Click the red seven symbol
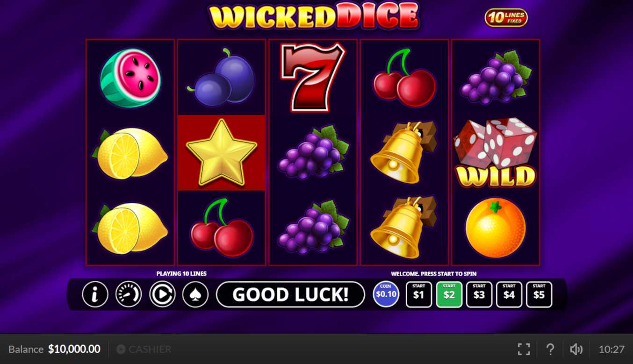Screen dimensions: 633x364 [313, 77]
